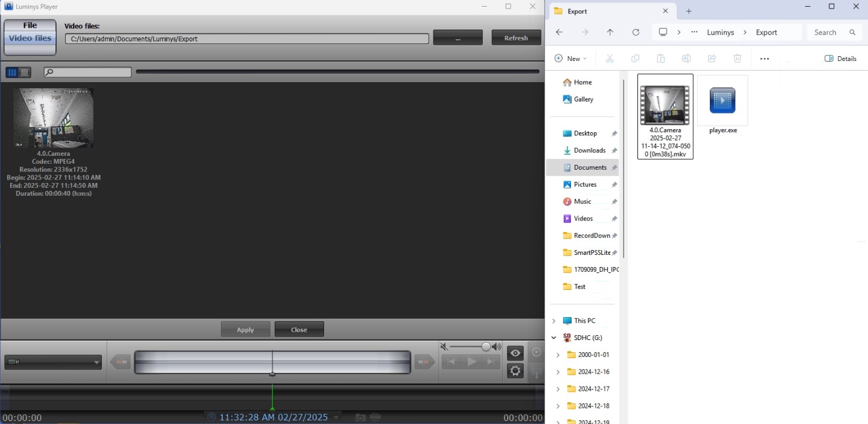The image size is (868, 424).
Task: Collapse the SDHC (G:) drive node
Action: (x=554, y=338)
